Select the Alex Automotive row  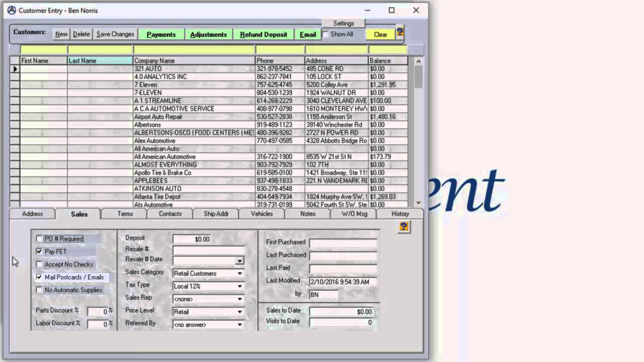click(x=209, y=141)
